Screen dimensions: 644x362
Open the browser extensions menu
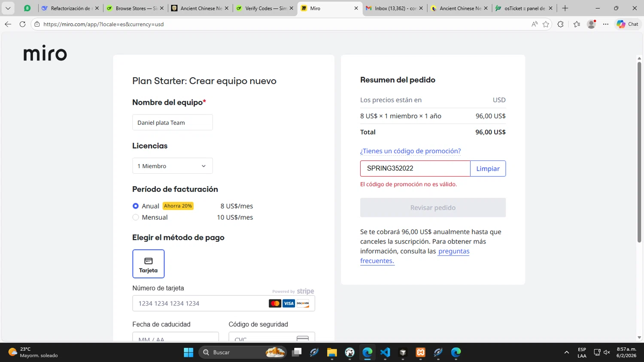click(x=560, y=24)
